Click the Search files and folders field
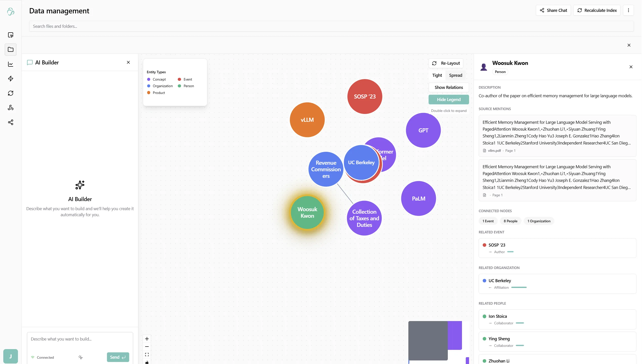The height and width of the screenshot is (364, 642). (x=331, y=26)
